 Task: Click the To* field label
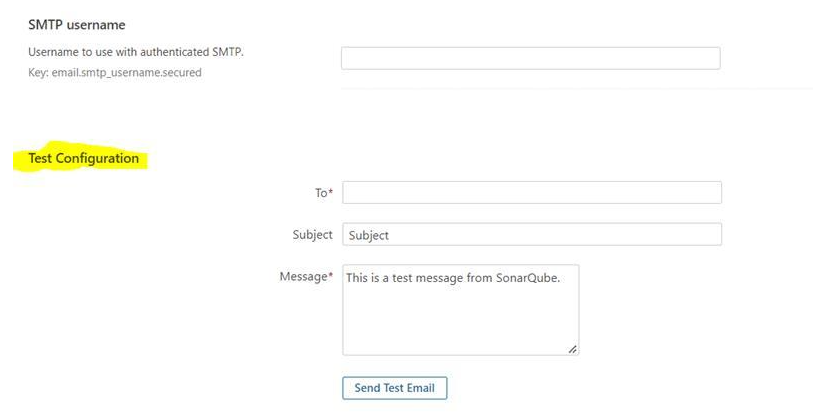click(324, 193)
